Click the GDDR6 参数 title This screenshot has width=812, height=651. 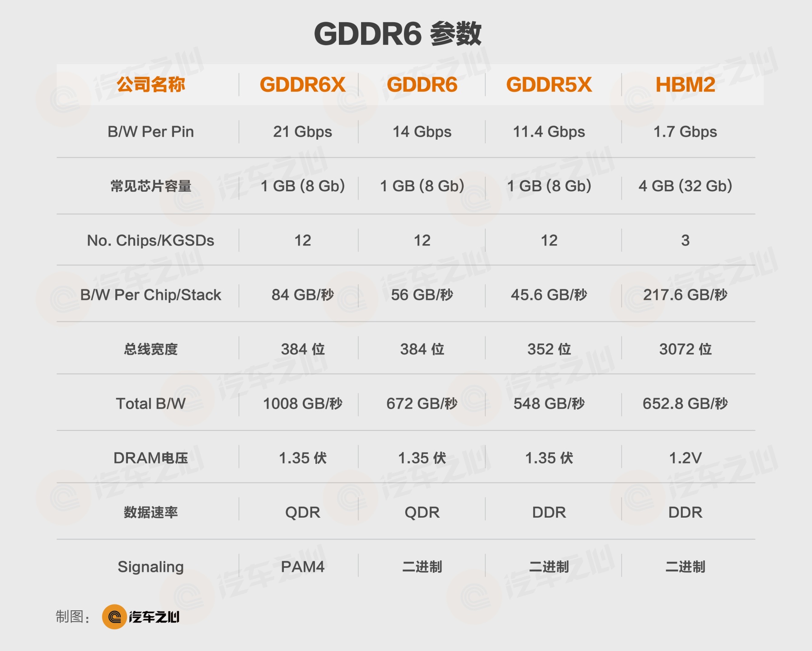[398, 34]
